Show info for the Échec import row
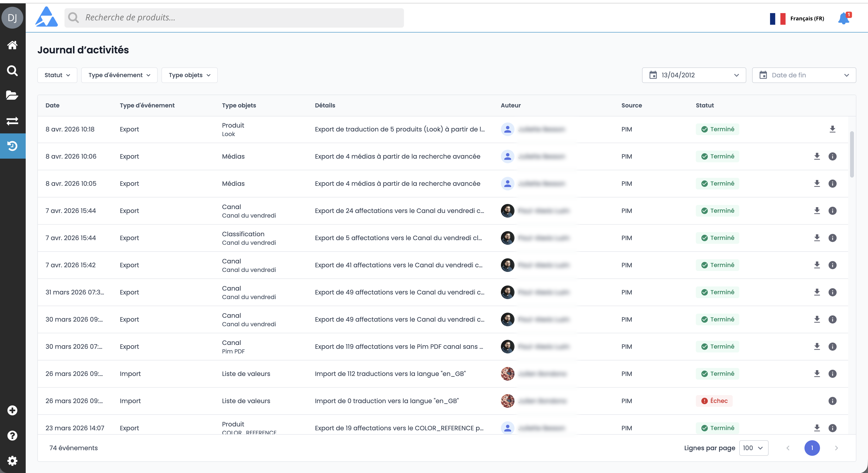The height and width of the screenshot is (473, 868). 832,401
